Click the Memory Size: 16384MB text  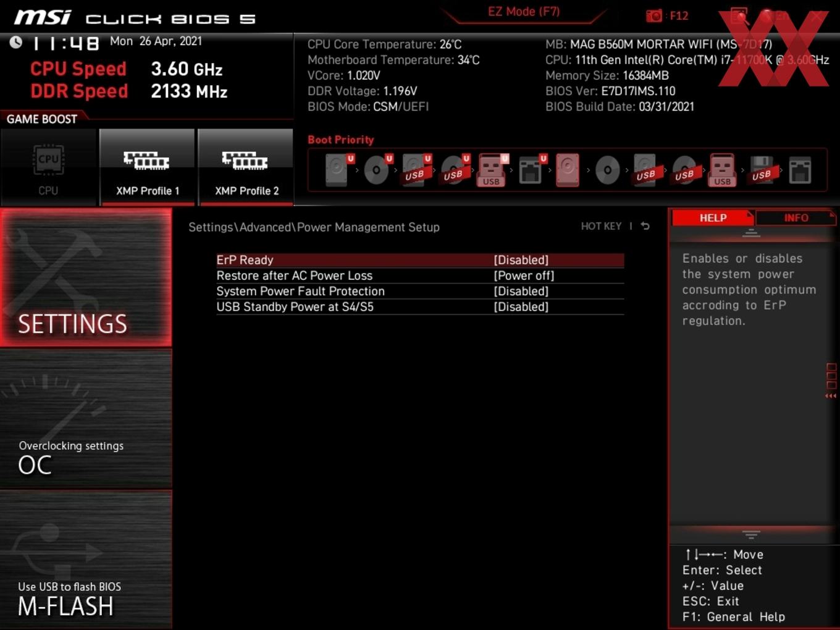(x=607, y=75)
